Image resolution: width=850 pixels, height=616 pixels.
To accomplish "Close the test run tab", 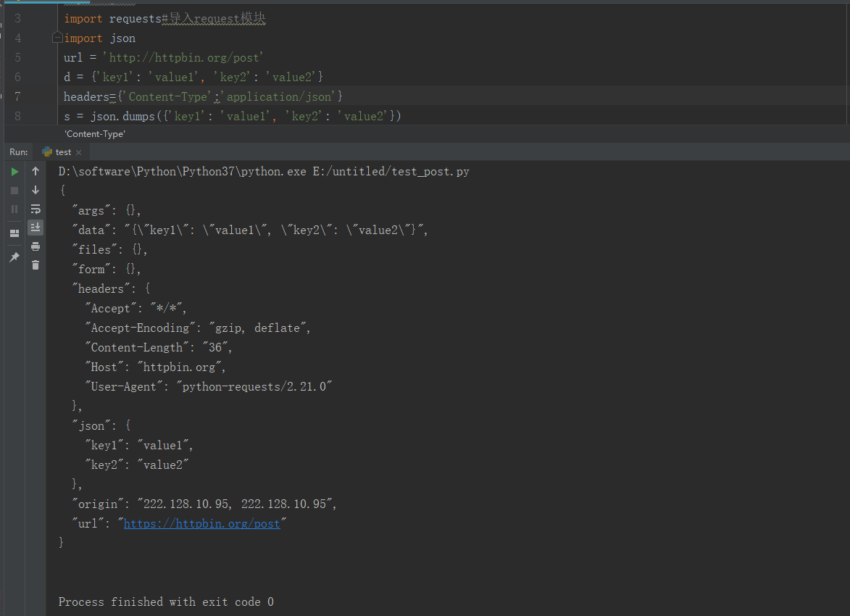I will point(78,152).
